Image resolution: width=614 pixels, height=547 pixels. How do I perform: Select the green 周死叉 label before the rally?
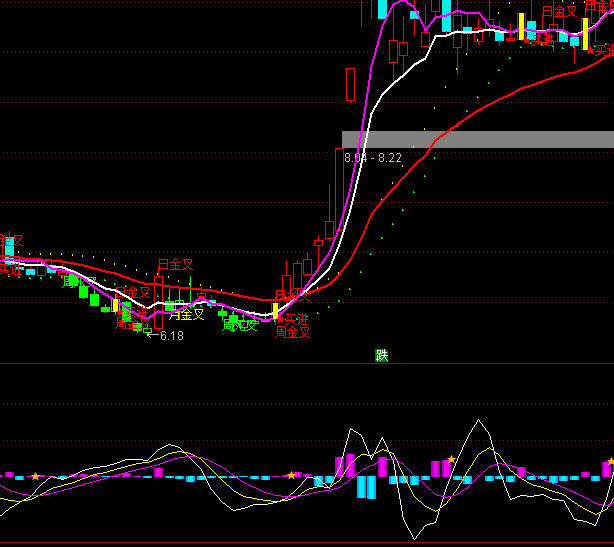point(240,324)
